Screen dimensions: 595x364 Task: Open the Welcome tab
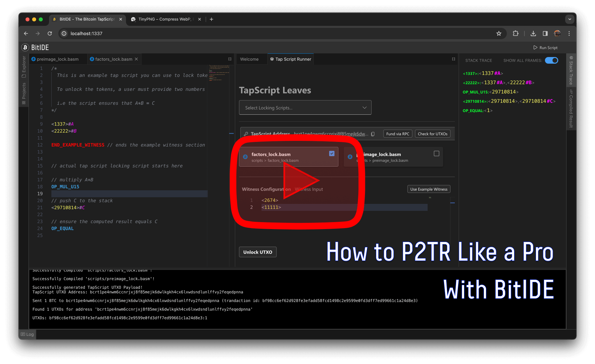249,59
